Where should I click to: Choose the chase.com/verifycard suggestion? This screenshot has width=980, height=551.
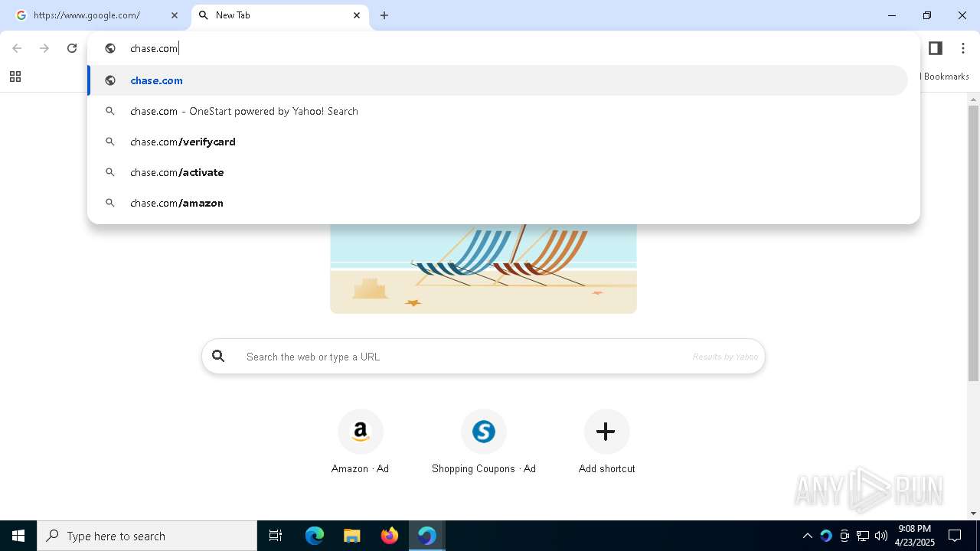(498, 142)
